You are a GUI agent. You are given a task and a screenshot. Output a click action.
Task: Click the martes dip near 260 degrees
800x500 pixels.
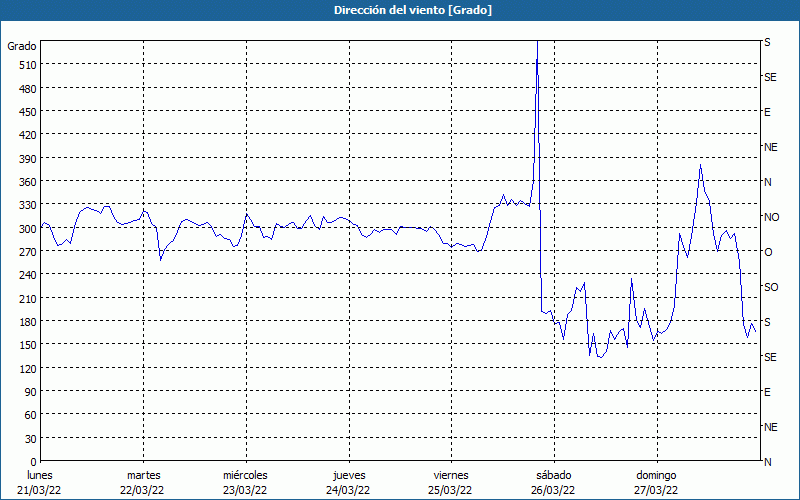(x=161, y=260)
